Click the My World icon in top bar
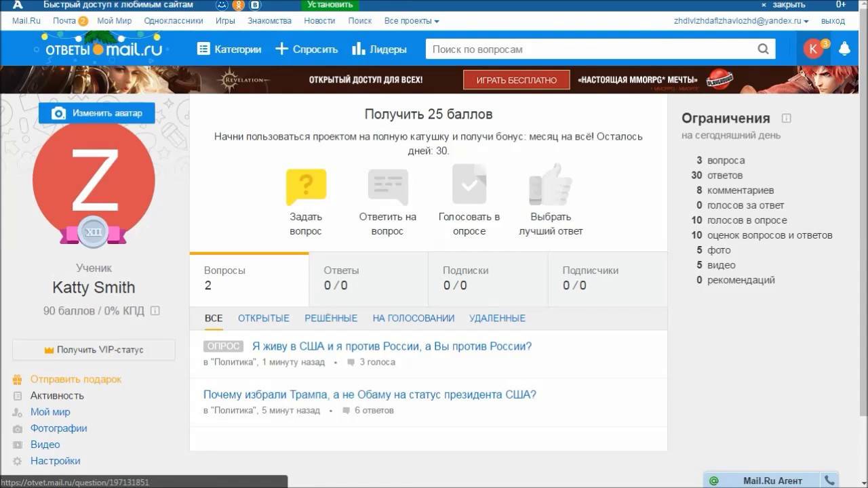Viewport: 868px width, 488px height. point(222,5)
